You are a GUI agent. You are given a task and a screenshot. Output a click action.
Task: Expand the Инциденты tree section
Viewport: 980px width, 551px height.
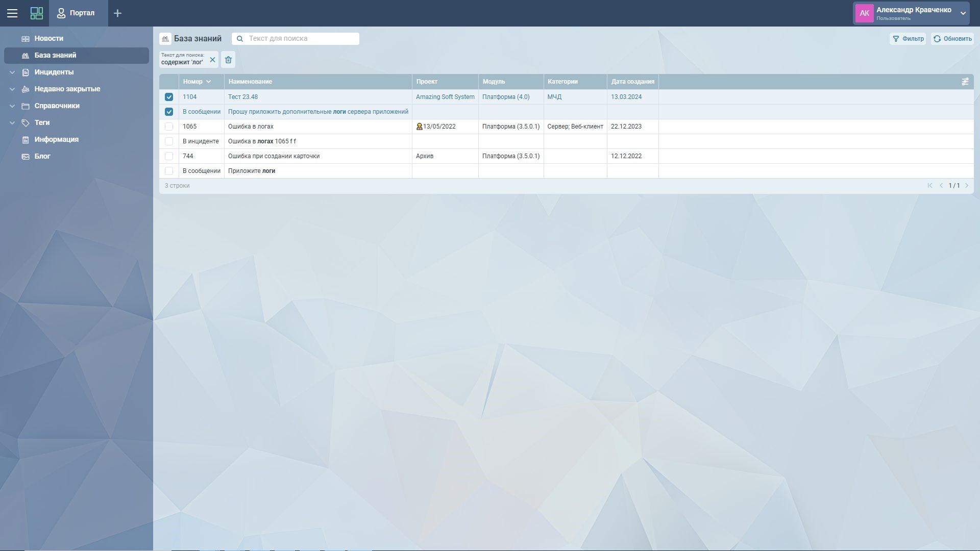click(12, 72)
